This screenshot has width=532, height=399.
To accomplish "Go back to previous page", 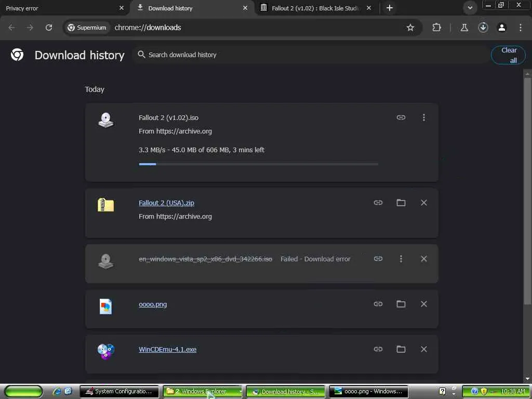I will click(x=11, y=28).
